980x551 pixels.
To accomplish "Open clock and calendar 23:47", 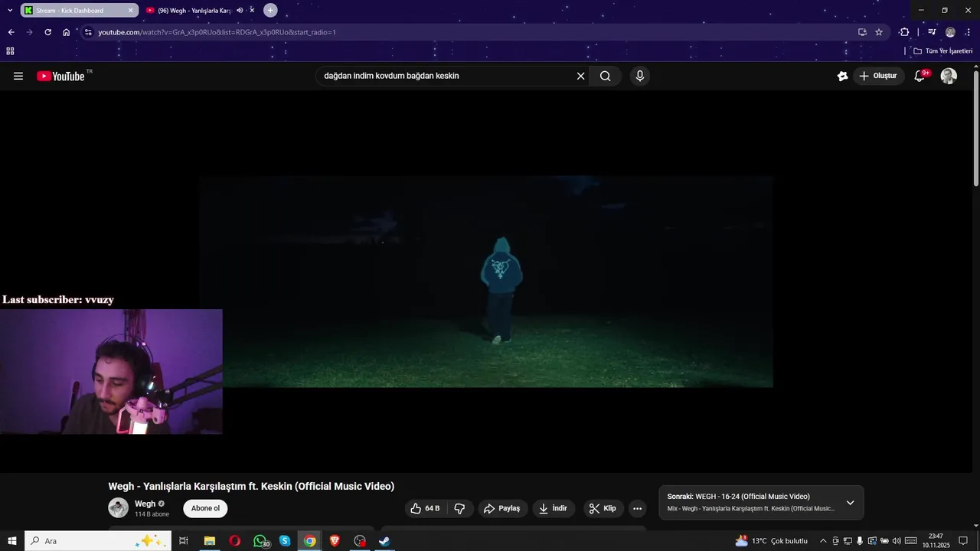I will (936, 541).
